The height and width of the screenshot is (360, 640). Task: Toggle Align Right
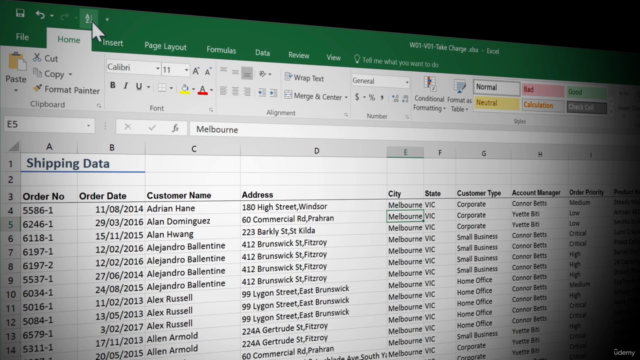[247, 92]
